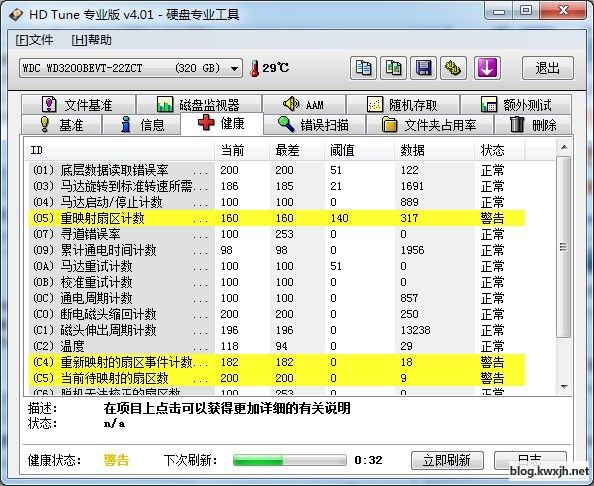This screenshot has height=486, width=594.
Task: Switch to the 随机存取 tab
Action: point(403,105)
